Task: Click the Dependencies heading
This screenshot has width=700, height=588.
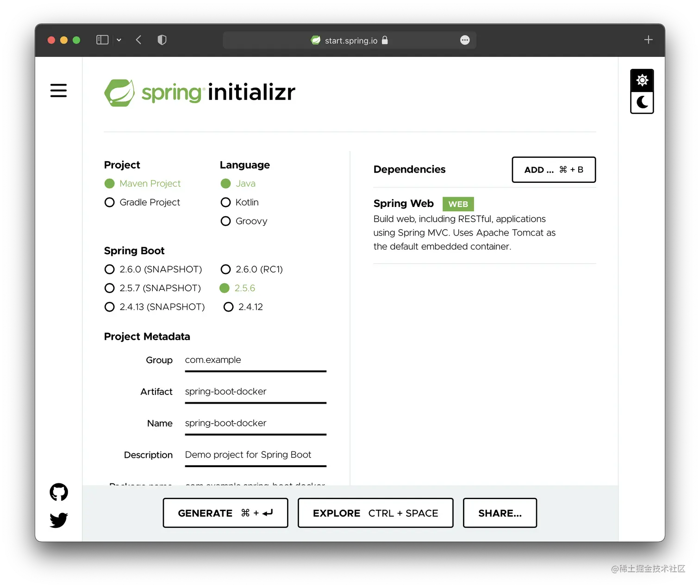Action: pyautogui.click(x=409, y=169)
